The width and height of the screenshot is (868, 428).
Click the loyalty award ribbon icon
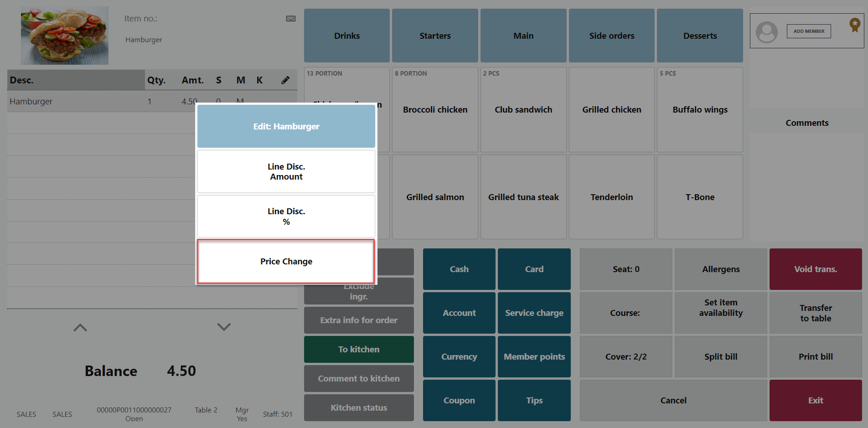coord(854,25)
